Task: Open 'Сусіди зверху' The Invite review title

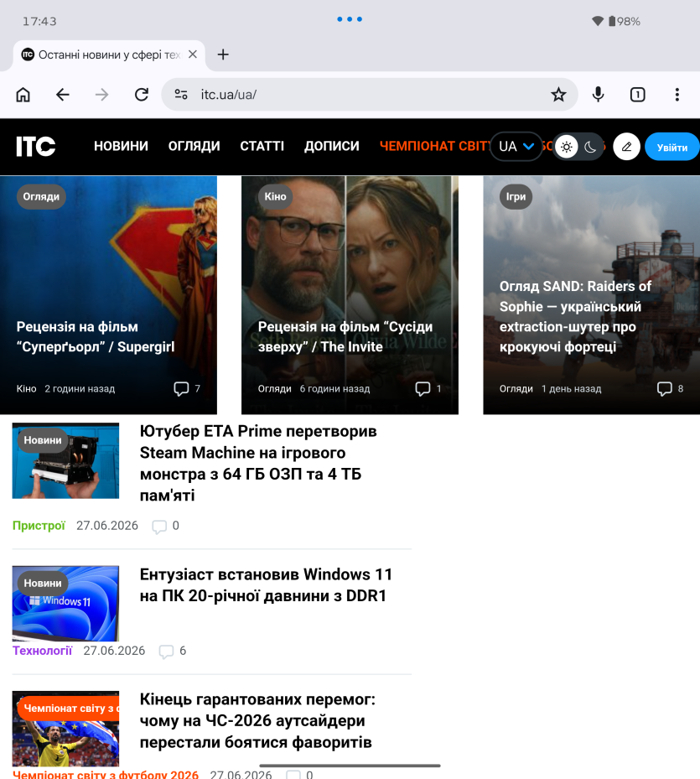Action: click(x=345, y=336)
